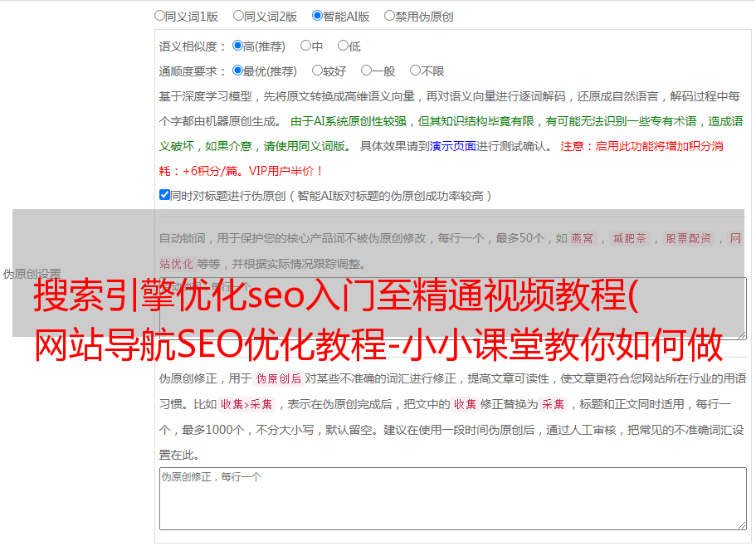This screenshot has height=546, width=756.
Task: Click the 通顺度要求 label
Action: (193, 72)
